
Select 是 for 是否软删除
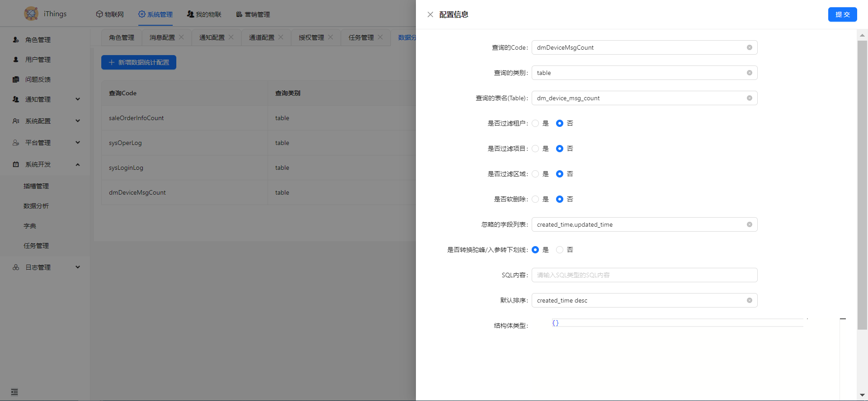pos(535,199)
